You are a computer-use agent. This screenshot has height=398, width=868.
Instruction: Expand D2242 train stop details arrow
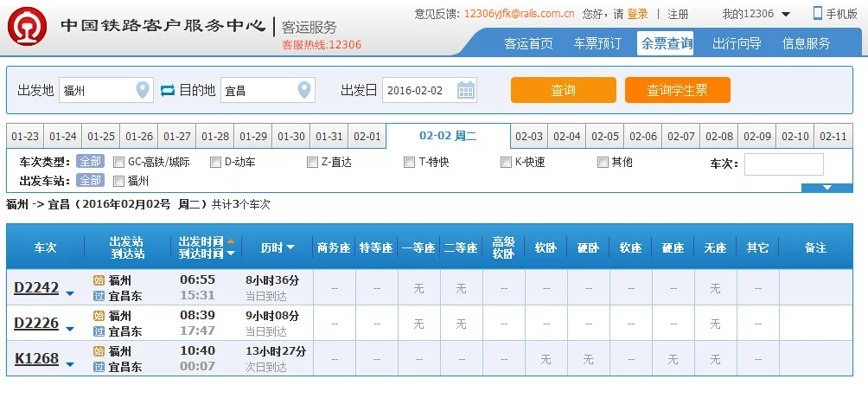coord(70,294)
